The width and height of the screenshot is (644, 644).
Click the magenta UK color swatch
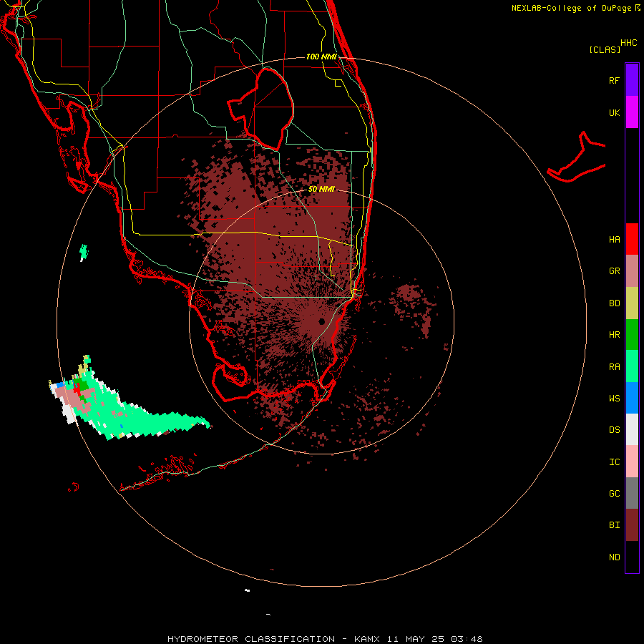[632, 112]
